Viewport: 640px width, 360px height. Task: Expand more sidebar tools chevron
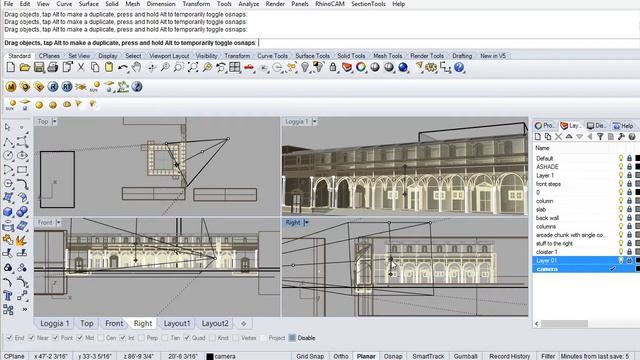[x=24, y=309]
